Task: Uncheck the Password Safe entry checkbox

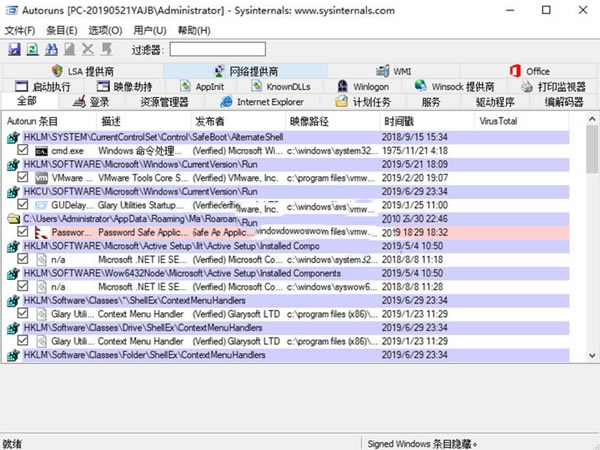Action: pos(23,232)
